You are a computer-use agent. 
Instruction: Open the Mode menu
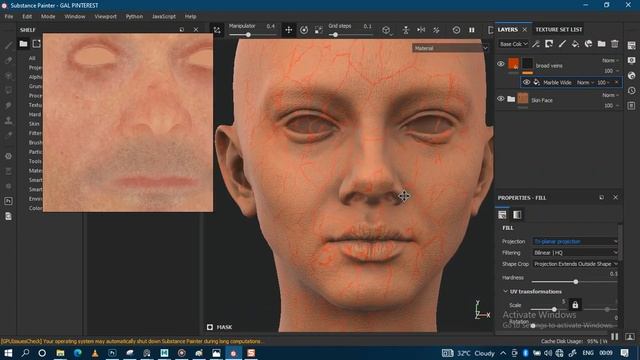click(x=48, y=16)
